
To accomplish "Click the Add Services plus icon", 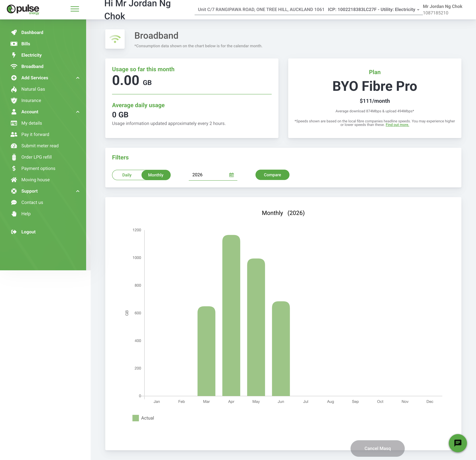I will (14, 78).
